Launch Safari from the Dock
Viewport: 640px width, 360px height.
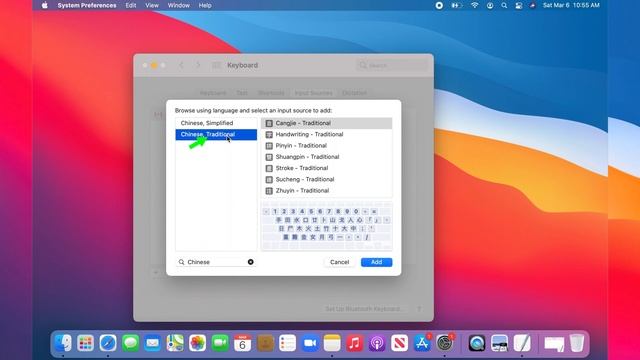point(108,343)
